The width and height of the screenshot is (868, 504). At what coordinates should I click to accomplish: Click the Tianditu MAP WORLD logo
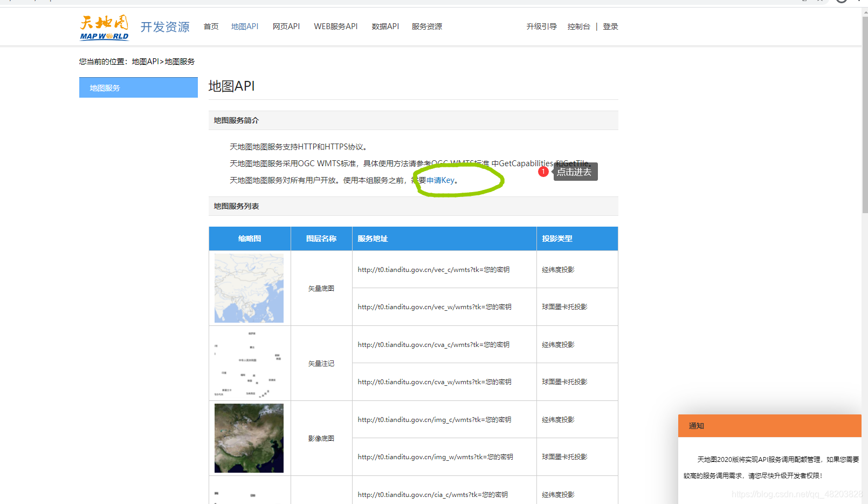point(105,28)
